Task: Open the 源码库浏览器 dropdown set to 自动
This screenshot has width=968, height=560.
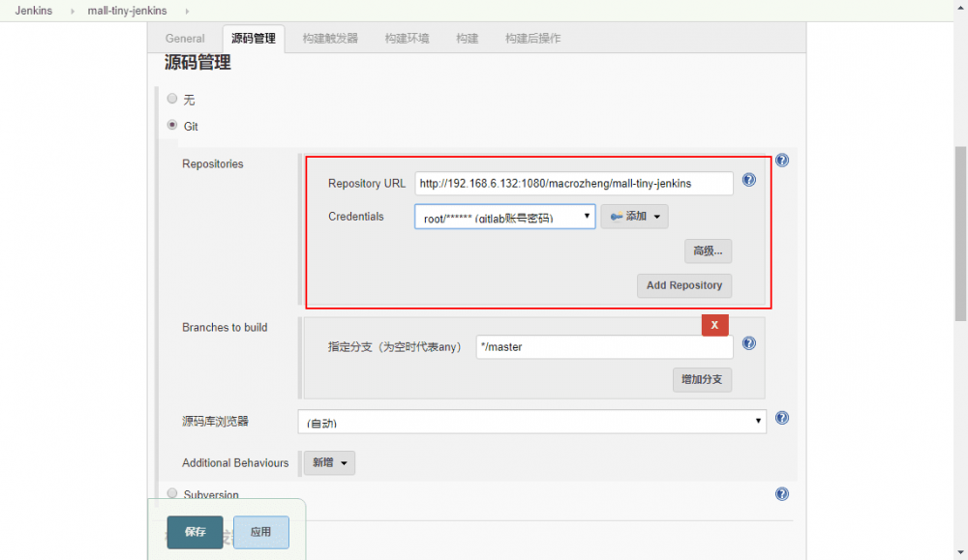Action: [531, 422]
